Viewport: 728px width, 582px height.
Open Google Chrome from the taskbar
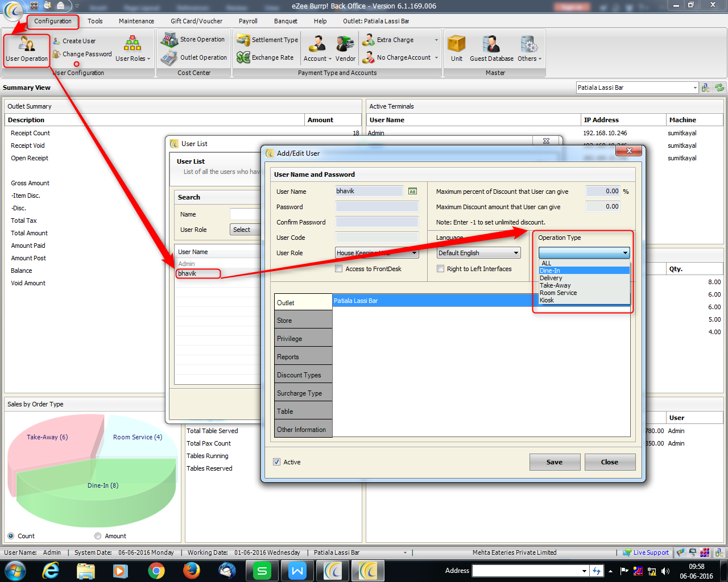click(156, 571)
